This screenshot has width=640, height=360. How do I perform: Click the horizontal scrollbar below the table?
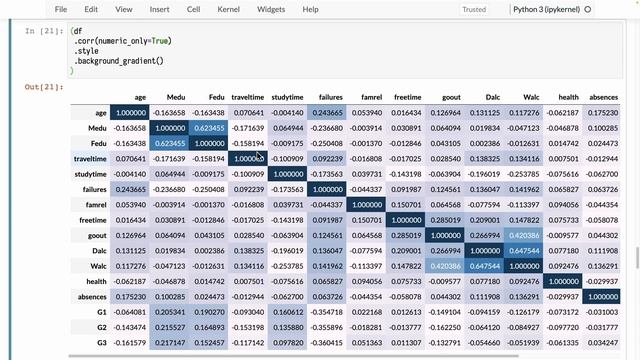point(293,356)
